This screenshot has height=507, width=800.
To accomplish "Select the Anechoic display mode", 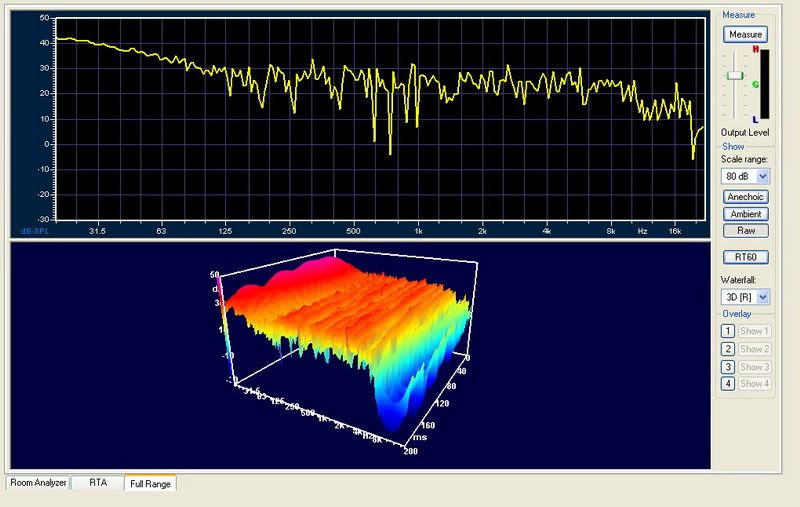I will pos(745,197).
